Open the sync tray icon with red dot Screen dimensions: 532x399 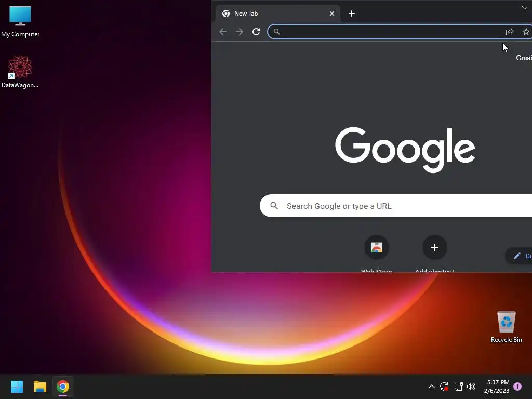(x=444, y=387)
